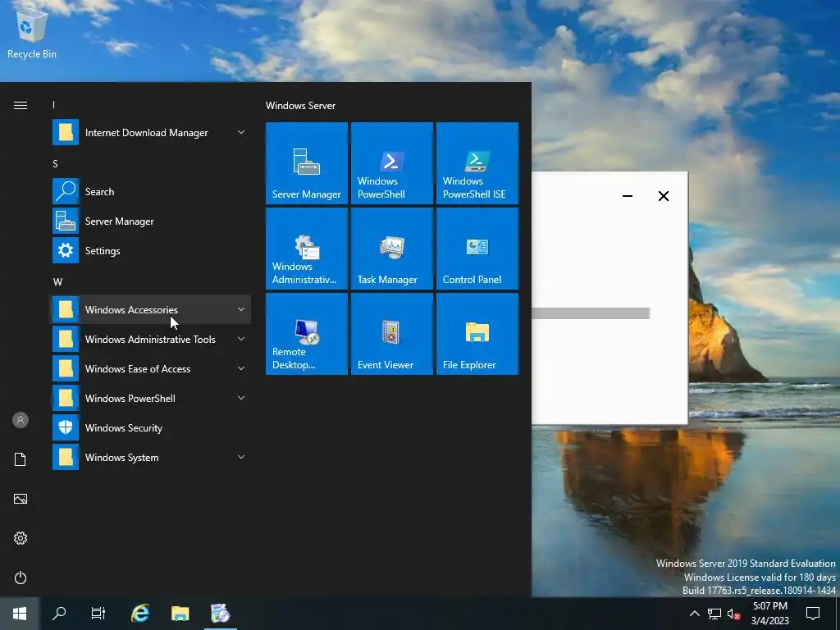Open Task View on the taskbar
Viewport: 840px width, 630px height.
click(x=98, y=614)
